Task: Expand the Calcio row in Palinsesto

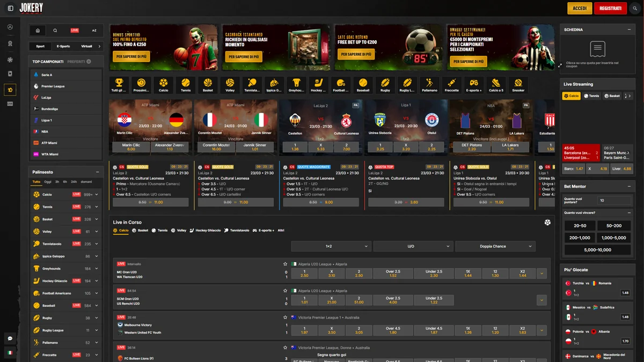Action: click(x=97, y=195)
